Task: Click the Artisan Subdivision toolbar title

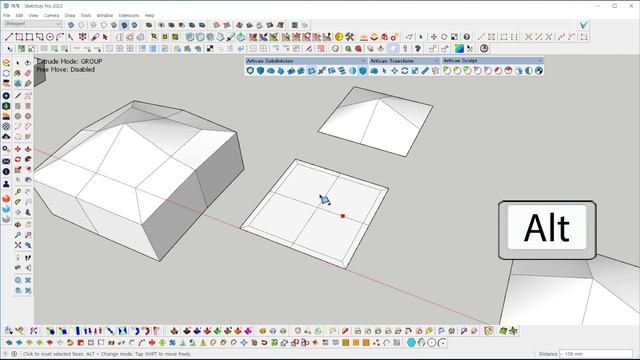Action: coord(269,61)
